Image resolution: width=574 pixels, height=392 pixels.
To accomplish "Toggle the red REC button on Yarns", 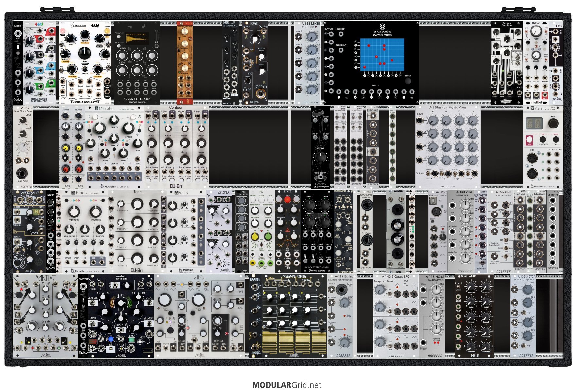I will pyautogui.click(x=529, y=140).
